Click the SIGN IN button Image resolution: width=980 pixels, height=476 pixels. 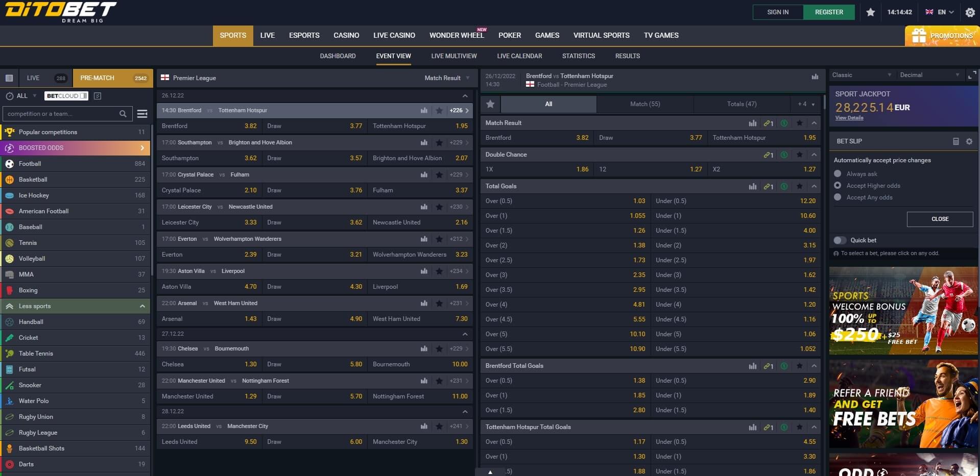coord(778,12)
